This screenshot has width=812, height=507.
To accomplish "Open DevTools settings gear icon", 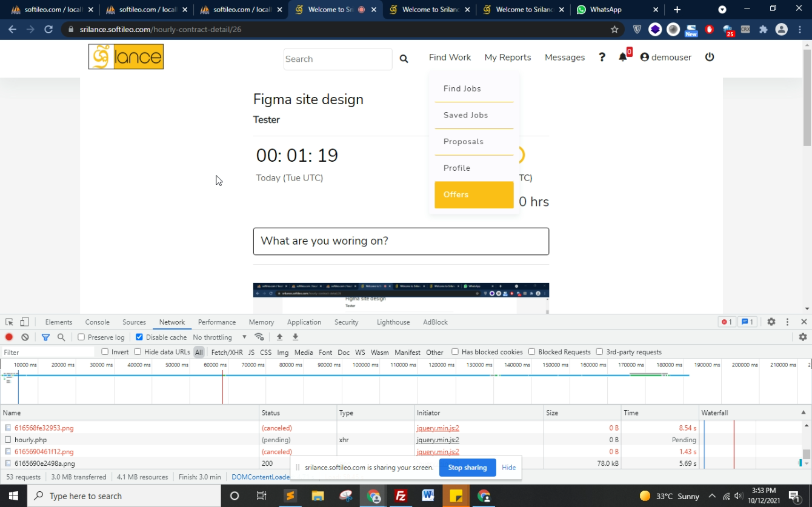I will (771, 322).
